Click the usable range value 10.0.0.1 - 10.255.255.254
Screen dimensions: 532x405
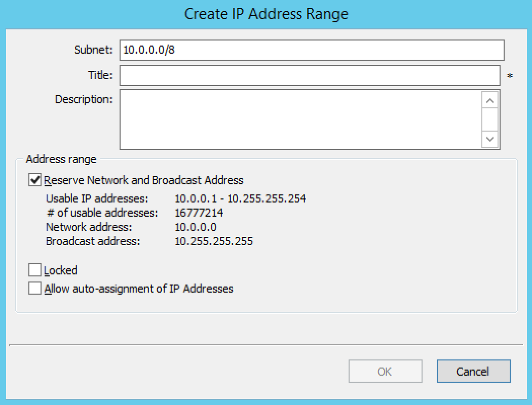tap(240, 198)
